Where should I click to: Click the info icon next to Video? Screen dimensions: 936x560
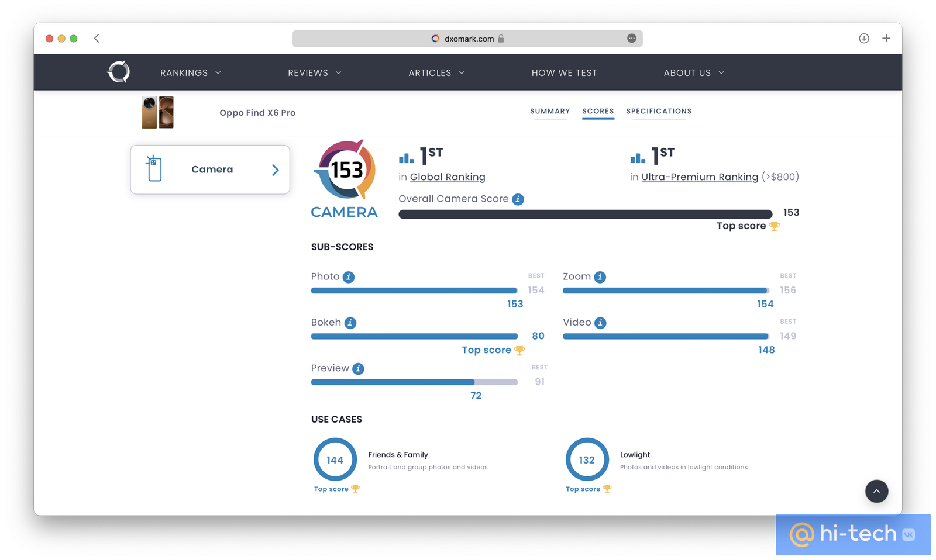[600, 323]
